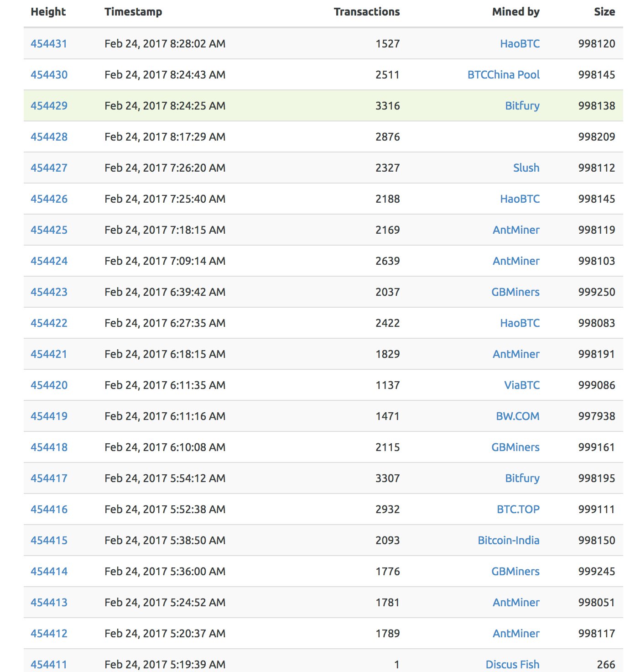Open Bitfury miner link in block 454417 row
Screen dimensions: 635x672
[x=522, y=478]
